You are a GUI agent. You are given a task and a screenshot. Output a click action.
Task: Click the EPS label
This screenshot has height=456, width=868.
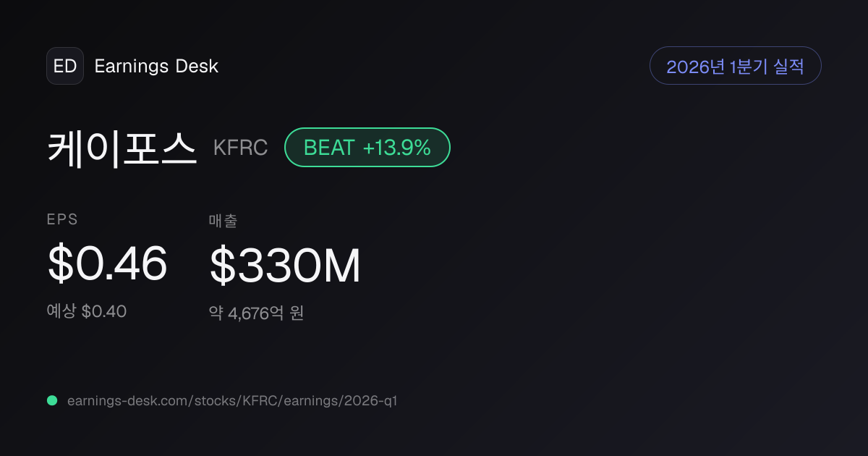(62, 220)
